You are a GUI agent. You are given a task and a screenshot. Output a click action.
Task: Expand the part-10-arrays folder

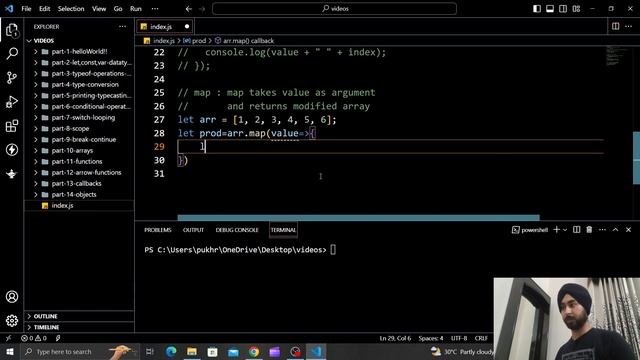80,151
